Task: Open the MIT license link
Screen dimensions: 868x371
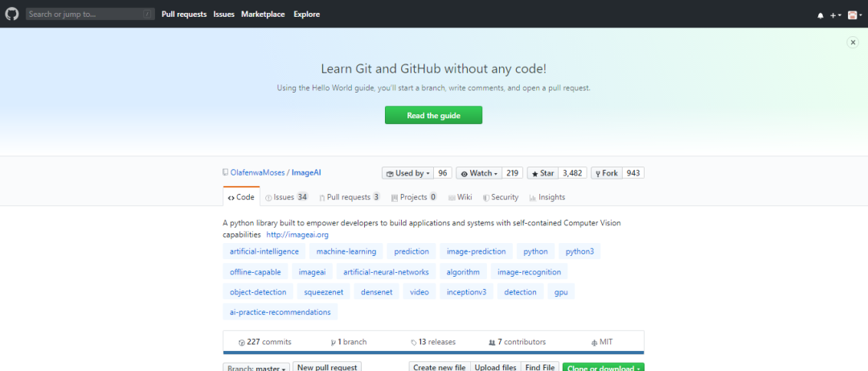Action: coord(602,341)
